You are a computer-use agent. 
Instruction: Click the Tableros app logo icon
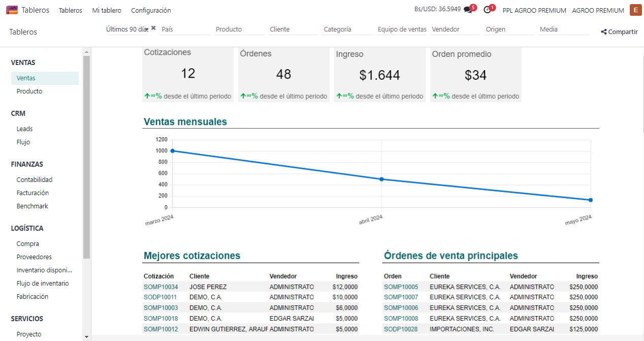pos(12,10)
